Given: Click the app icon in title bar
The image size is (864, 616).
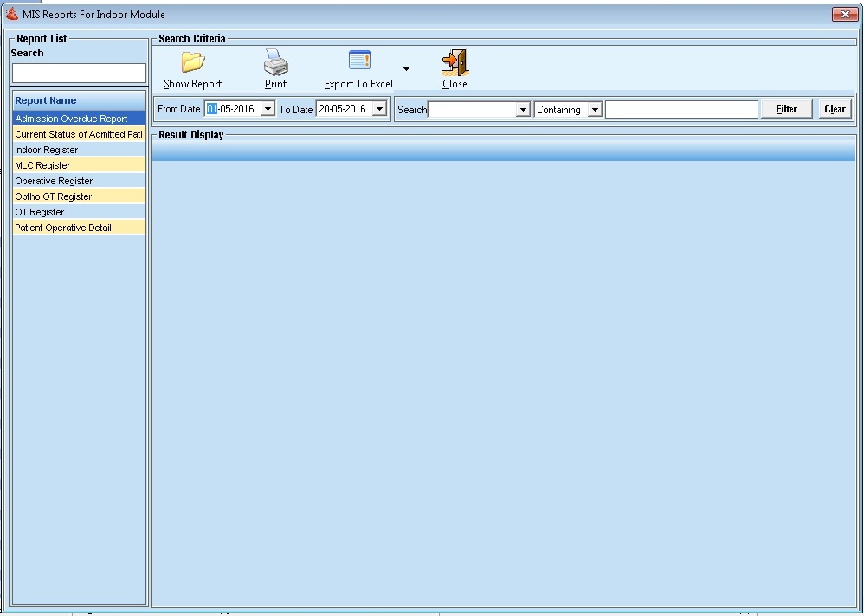Looking at the screenshot, I should point(12,14).
